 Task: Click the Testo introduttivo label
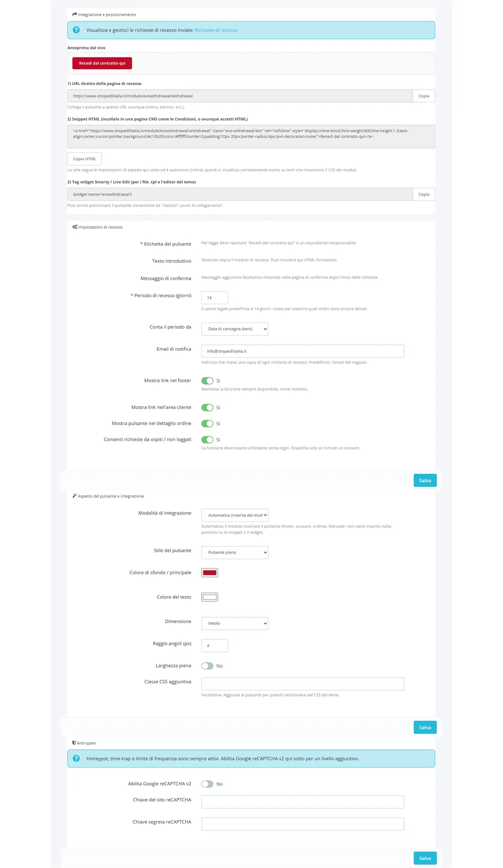point(171,261)
